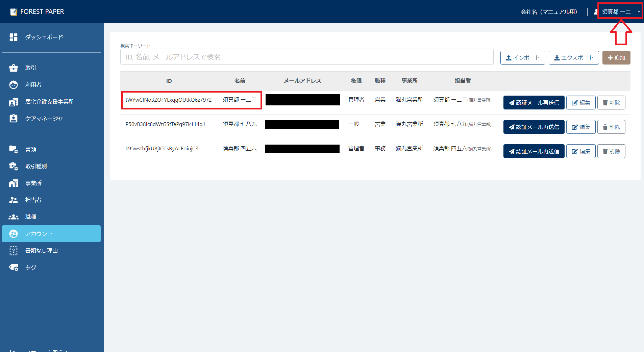Resend verification email for 須真都 七八九
The width and height of the screenshot is (644, 352).
pos(534,127)
